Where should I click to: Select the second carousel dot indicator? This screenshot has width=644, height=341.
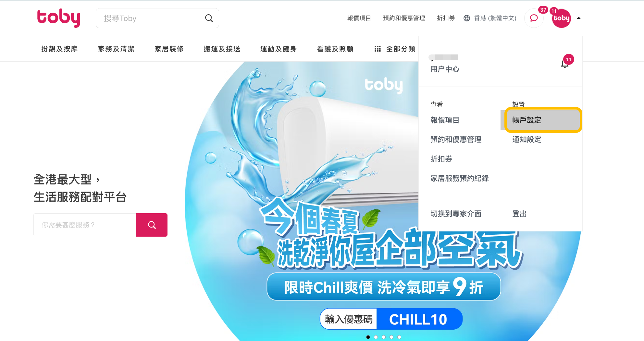click(376, 337)
